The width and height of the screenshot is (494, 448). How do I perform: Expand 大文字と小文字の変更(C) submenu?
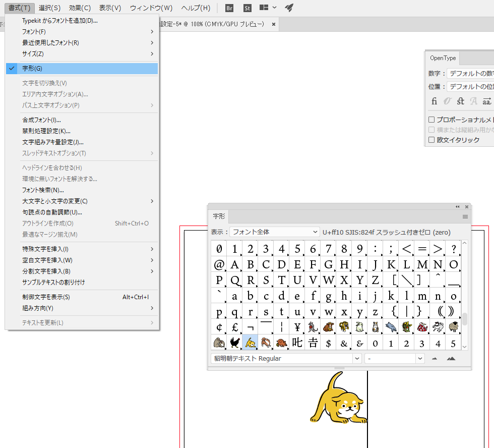point(82,201)
